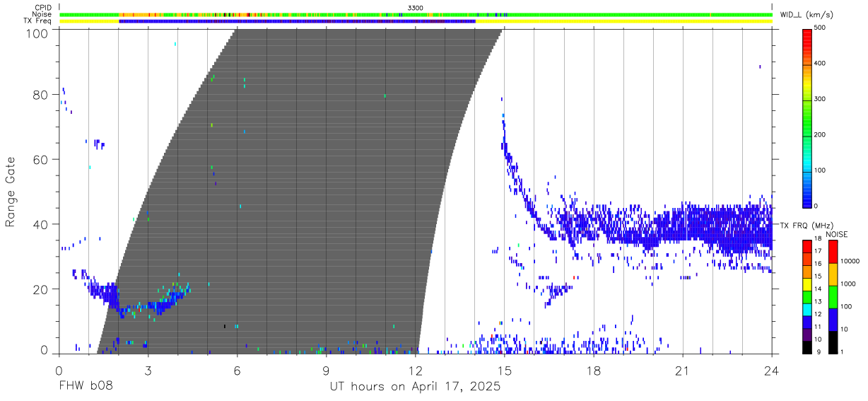Image resolution: width=868 pixels, height=401 pixels.
Task: Click the Range Gate tick label 80
Action: coord(41,95)
